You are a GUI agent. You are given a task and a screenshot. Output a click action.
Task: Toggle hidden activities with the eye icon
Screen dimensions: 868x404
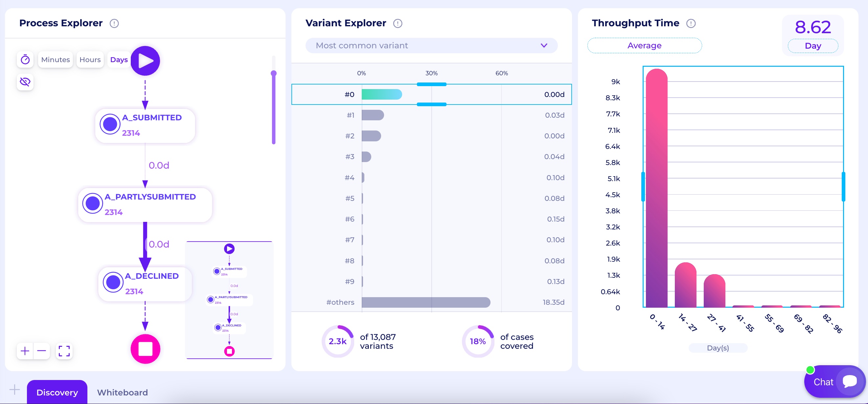pos(25,82)
